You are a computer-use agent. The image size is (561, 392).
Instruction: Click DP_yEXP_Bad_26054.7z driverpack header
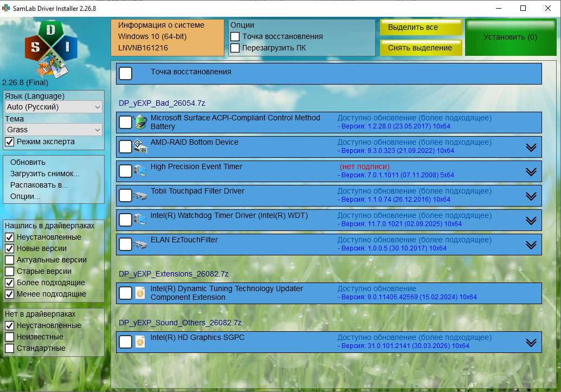pyautogui.click(x=162, y=103)
